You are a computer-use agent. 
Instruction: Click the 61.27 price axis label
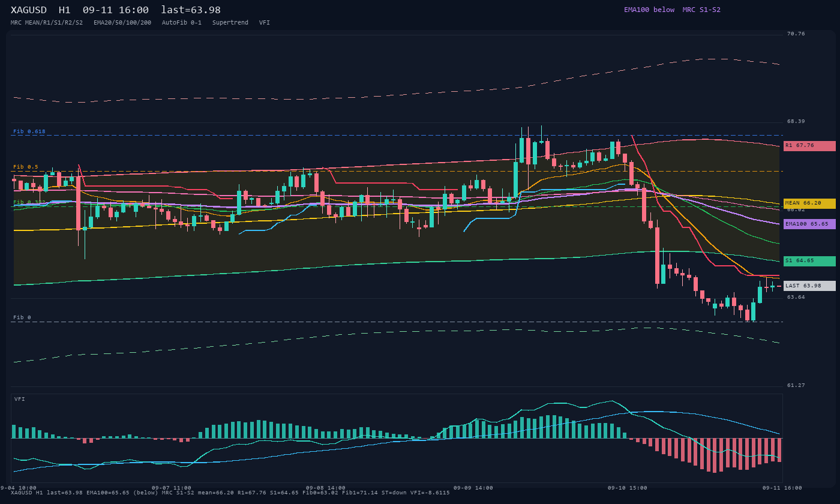pos(796,385)
